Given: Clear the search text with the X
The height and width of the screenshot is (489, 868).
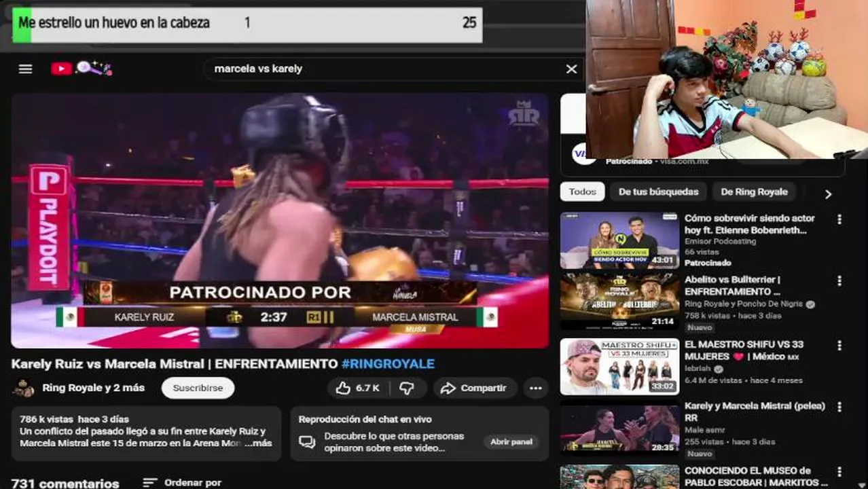Looking at the screenshot, I should click(x=572, y=69).
